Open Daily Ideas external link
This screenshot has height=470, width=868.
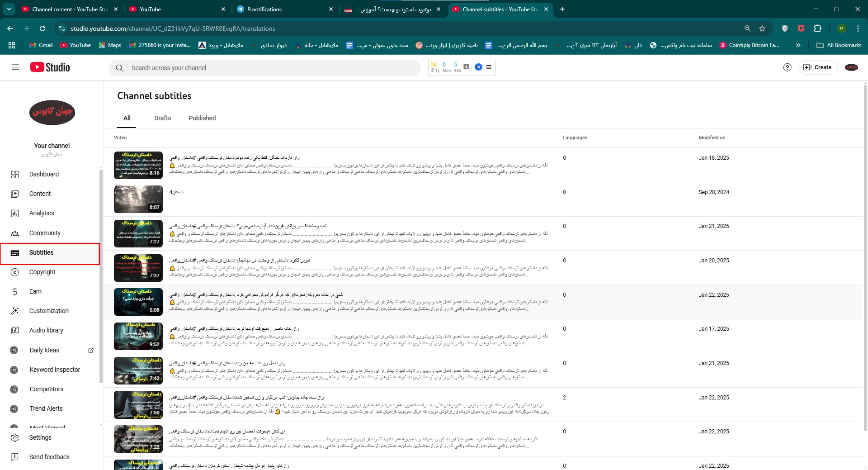91,350
